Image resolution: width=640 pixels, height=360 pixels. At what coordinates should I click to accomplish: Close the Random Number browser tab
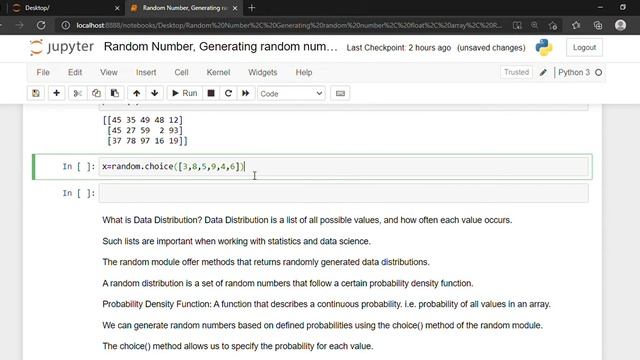tap(235, 8)
